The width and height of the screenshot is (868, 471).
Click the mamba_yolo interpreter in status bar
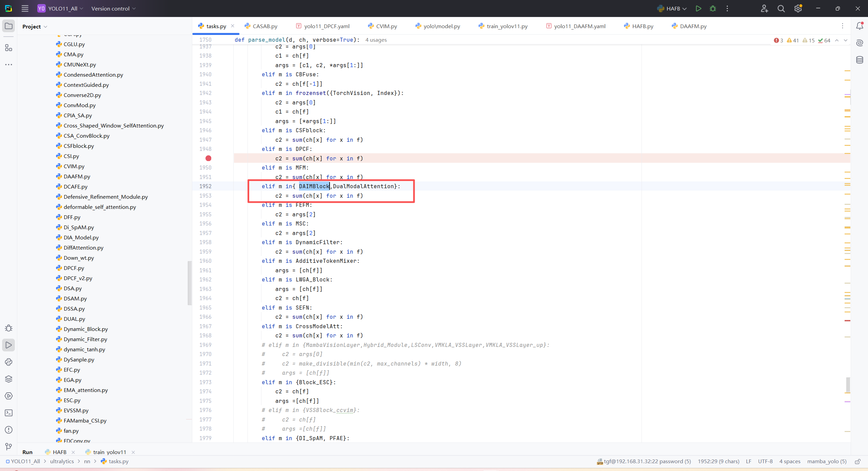[x=827, y=461]
